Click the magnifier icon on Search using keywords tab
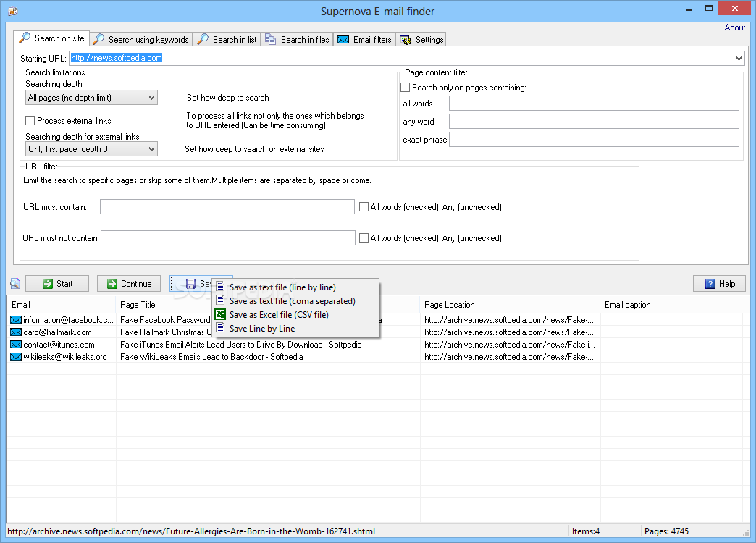 click(x=98, y=39)
